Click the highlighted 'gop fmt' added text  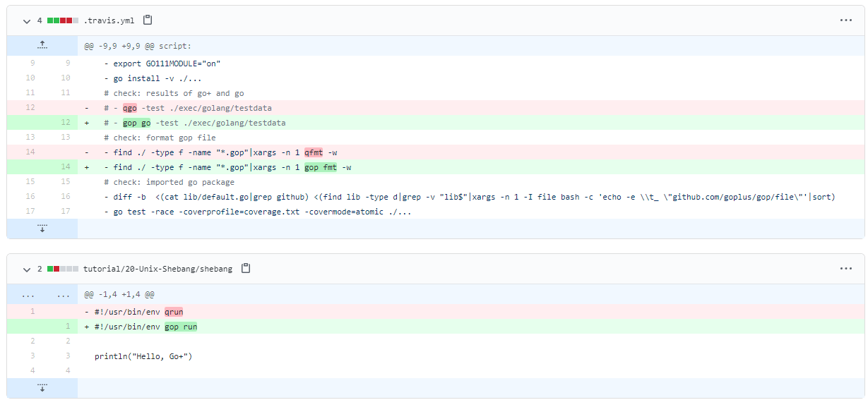coord(321,167)
